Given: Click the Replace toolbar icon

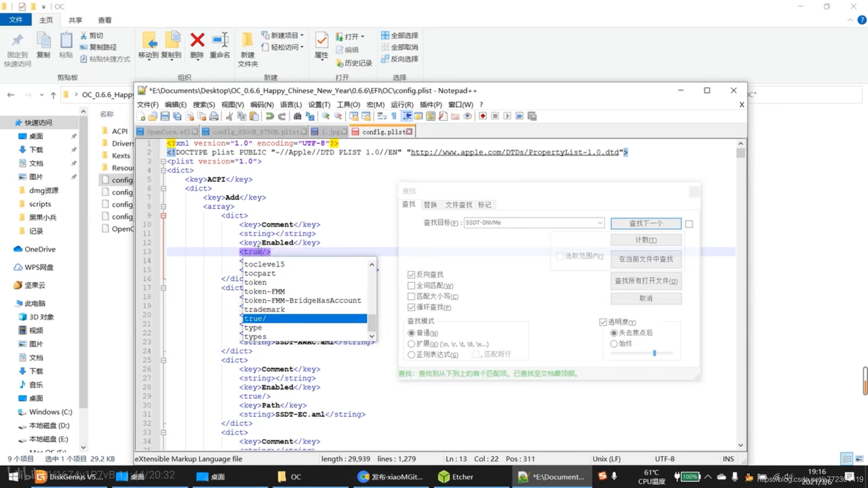Looking at the screenshot, I should tap(310, 116).
